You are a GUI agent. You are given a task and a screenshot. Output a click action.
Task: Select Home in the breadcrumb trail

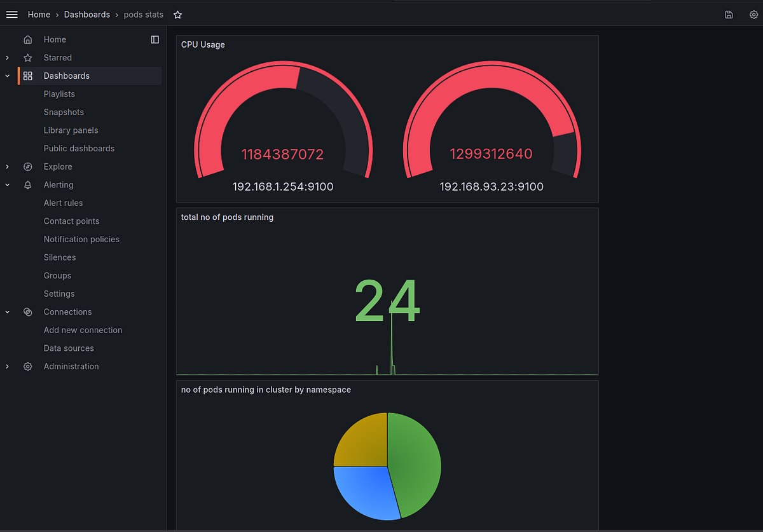[39, 14]
